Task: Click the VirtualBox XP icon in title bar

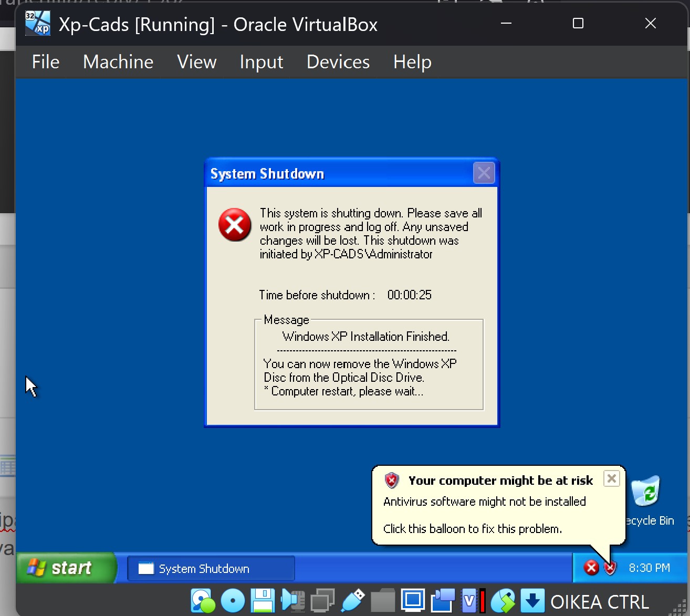Action: pos(38,24)
